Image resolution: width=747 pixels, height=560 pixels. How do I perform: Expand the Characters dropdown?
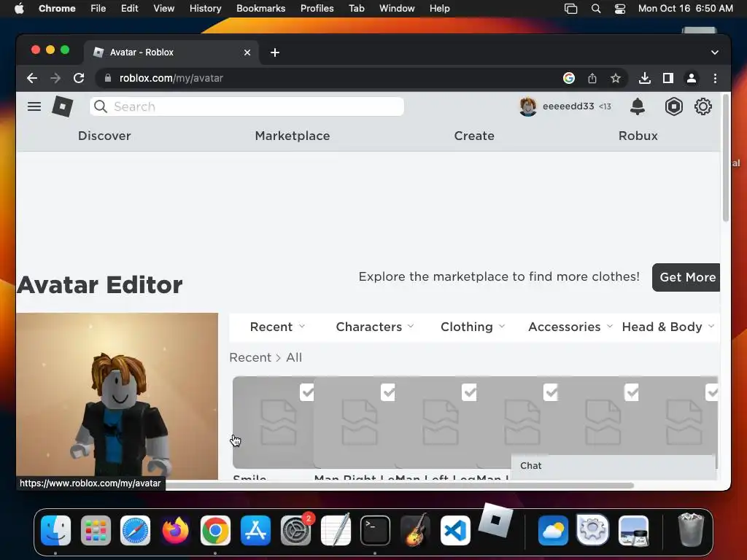pyautogui.click(x=375, y=327)
